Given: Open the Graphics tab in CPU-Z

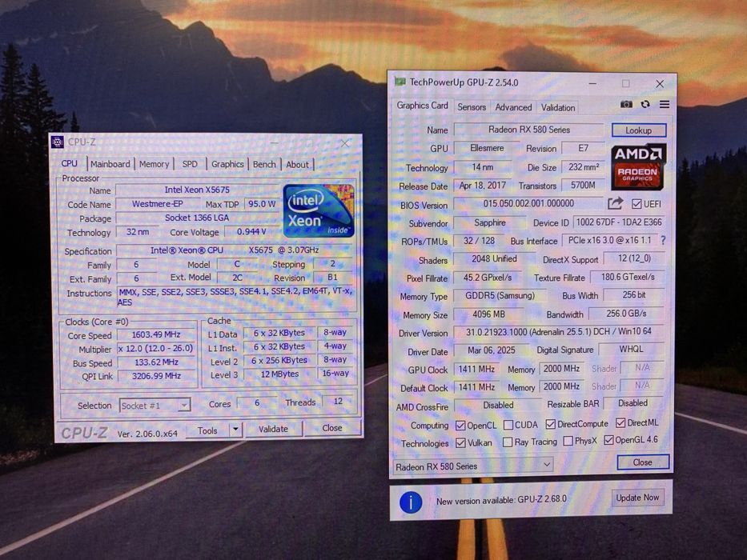Looking at the screenshot, I should pos(227,164).
